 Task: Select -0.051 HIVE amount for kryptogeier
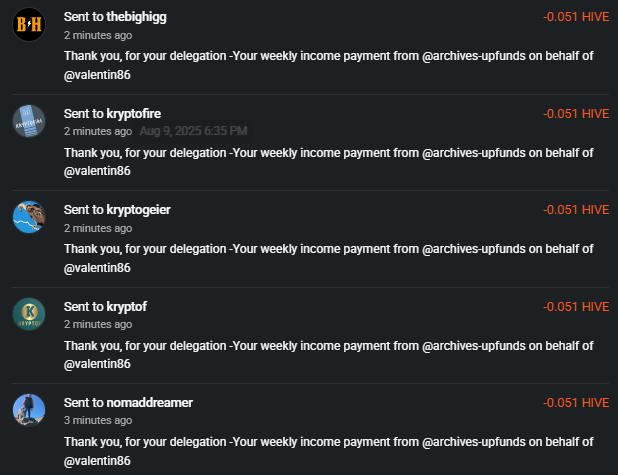(x=576, y=210)
